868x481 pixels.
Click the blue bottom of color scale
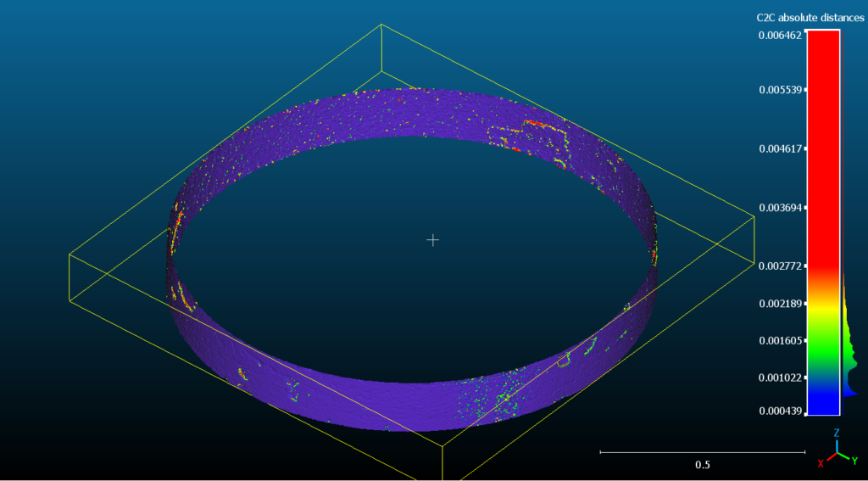tap(822, 399)
